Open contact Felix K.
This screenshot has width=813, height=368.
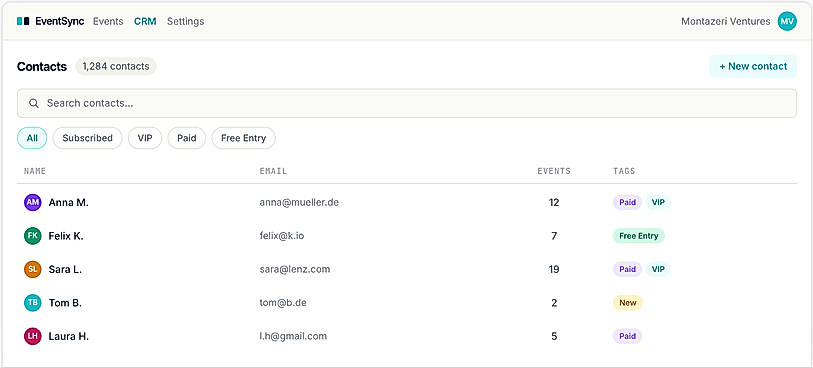click(x=66, y=236)
